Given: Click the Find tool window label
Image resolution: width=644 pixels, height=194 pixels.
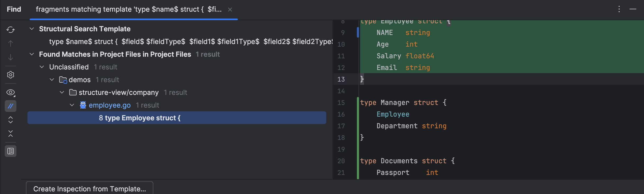Looking at the screenshot, I should (x=14, y=9).
